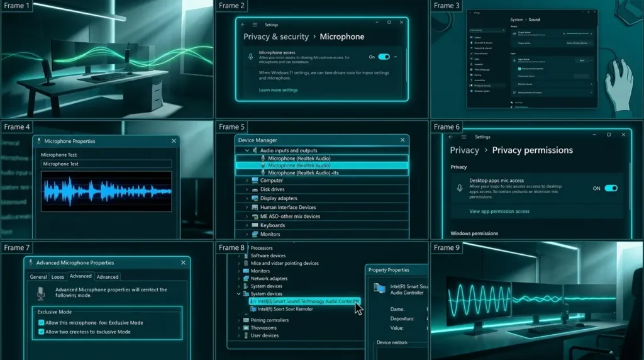The width and height of the screenshot is (644, 360).
Task: Click large microphone icon in Advanced Microphone Properties
Action: pyautogui.click(x=41, y=293)
